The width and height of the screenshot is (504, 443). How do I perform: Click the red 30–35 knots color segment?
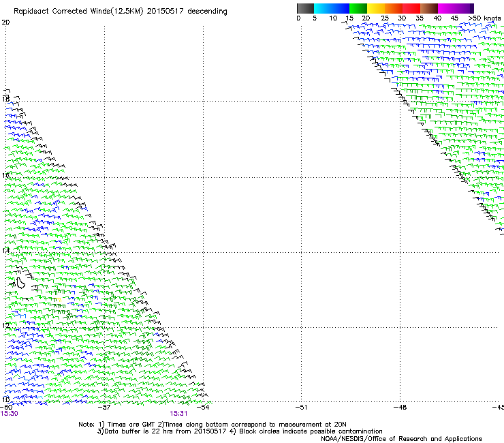(x=411, y=8)
